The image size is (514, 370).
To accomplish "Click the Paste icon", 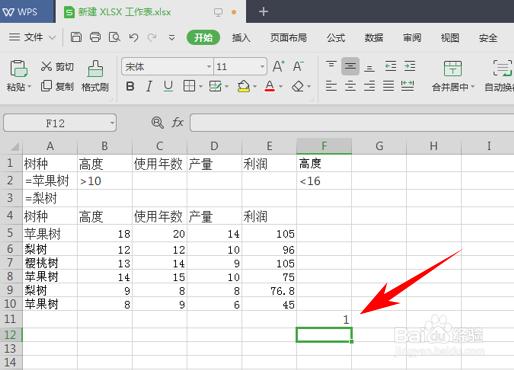I will coord(18,68).
